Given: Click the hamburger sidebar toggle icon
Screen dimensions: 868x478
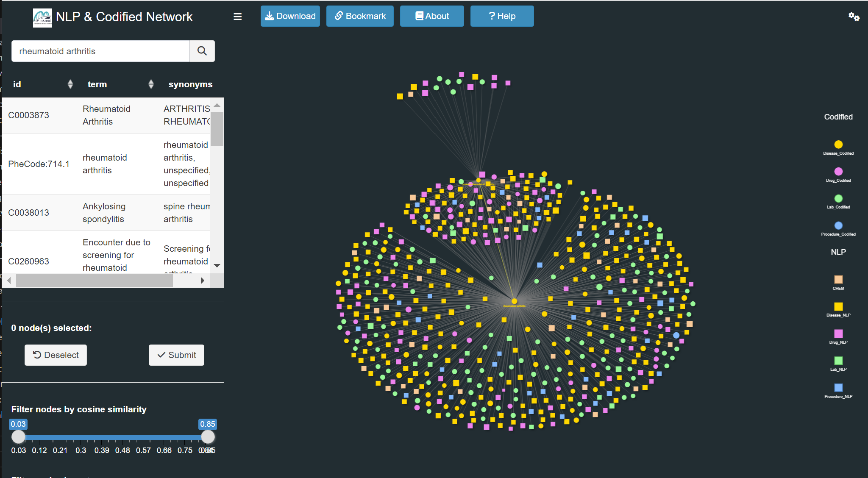Looking at the screenshot, I should point(237,17).
